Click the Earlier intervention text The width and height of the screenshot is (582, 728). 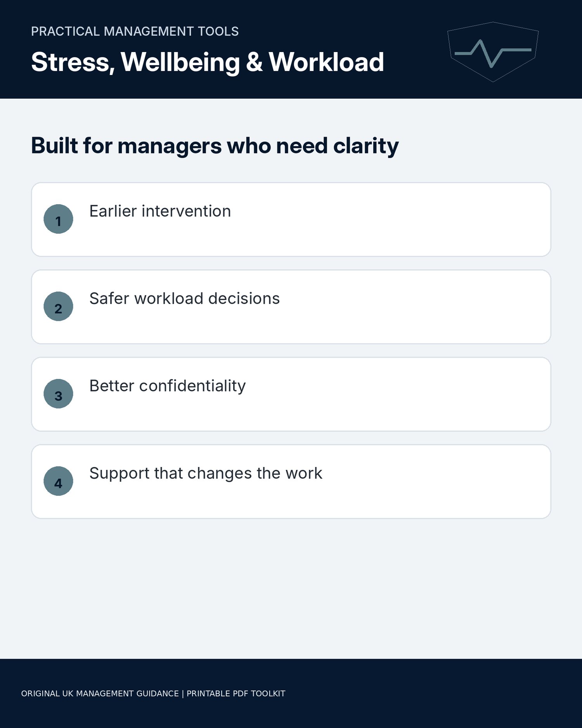click(160, 211)
